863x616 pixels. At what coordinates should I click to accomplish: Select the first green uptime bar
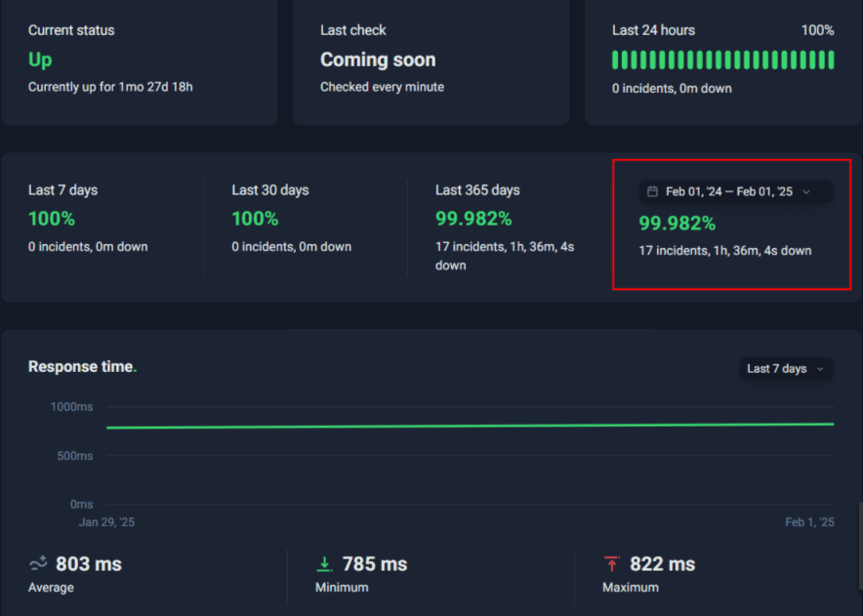pyautogui.click(x=615, y=60)
